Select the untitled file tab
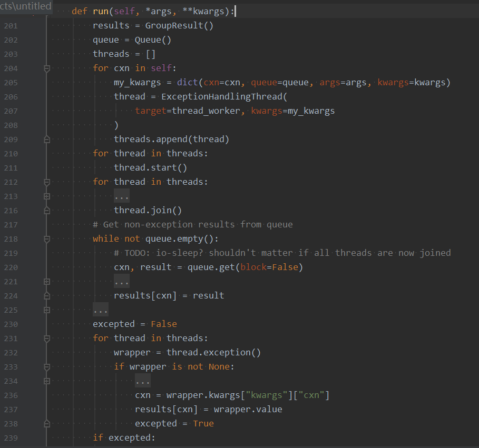Viewport: 479px width, 448px height. pyautogui.click(x=26, y=6)
